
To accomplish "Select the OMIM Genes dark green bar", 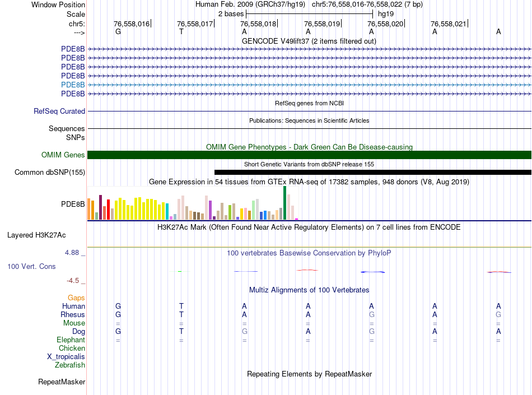I will pyautogui.click(x=309, y=155).
